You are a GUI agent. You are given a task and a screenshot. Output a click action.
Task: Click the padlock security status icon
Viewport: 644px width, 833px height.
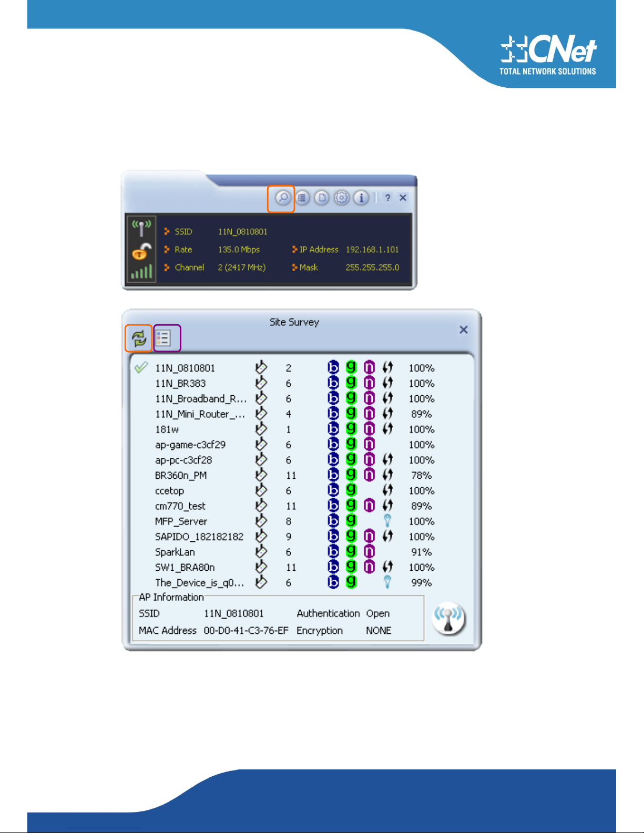pos(141,252)
